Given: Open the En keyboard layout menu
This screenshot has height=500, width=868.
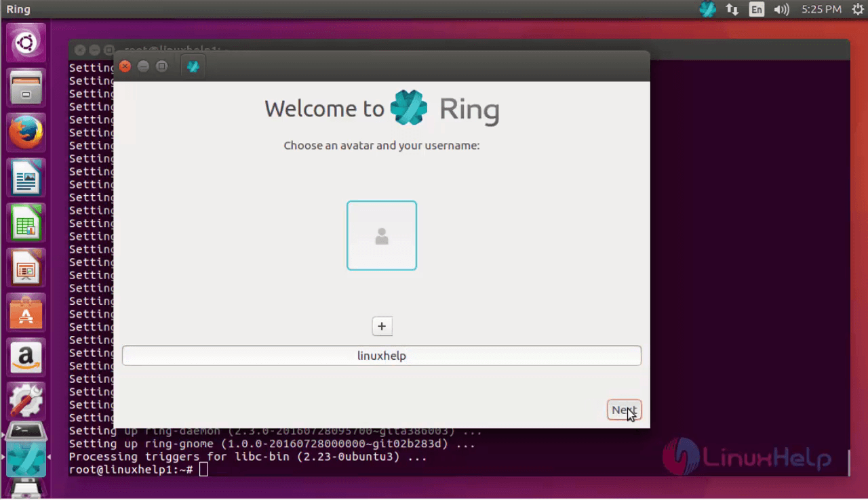Looking at the screenshot, I should pos(757,9).
